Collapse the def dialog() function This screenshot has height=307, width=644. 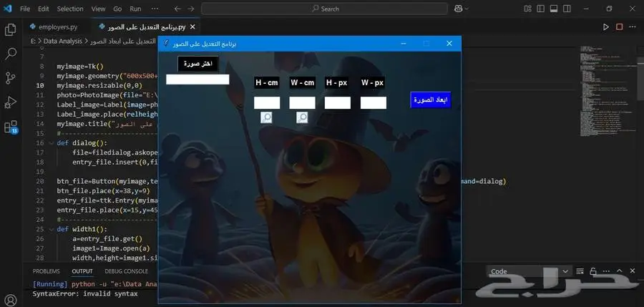[51, 143]
